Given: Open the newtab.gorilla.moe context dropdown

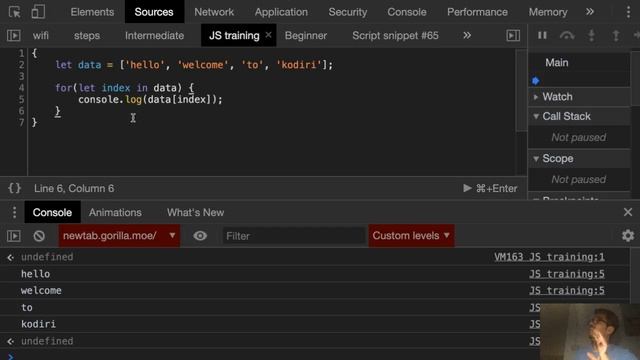Looking at the screenshot, I should pos(119,236).
